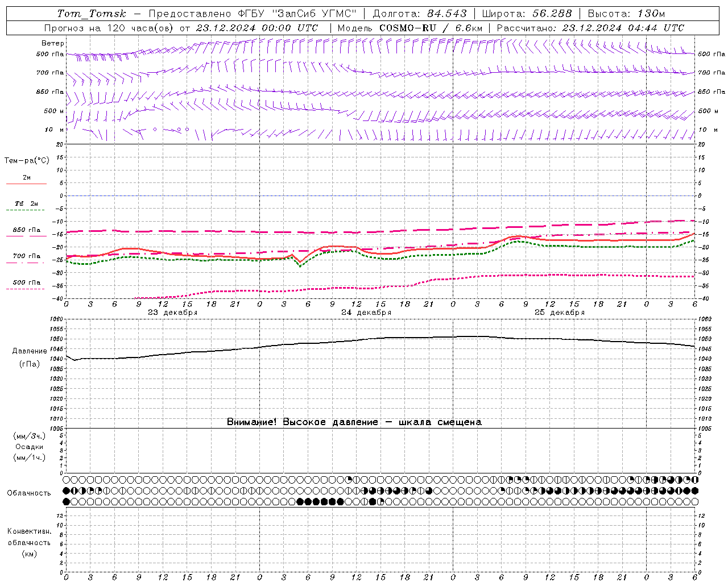Click the 24 декабря date label
The width and height of the screenshot is (728, 582).
coord(366,313)
